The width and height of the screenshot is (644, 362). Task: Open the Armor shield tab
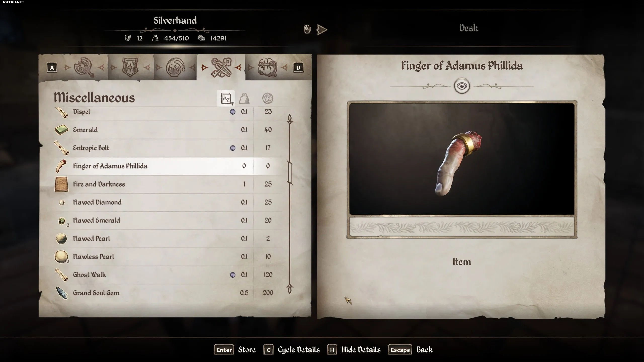coord(130,67)
